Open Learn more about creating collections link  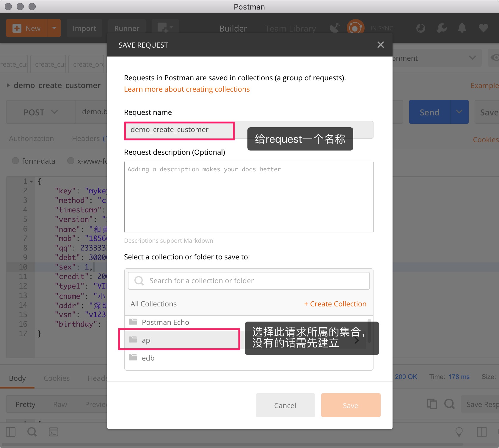point(187,89)
